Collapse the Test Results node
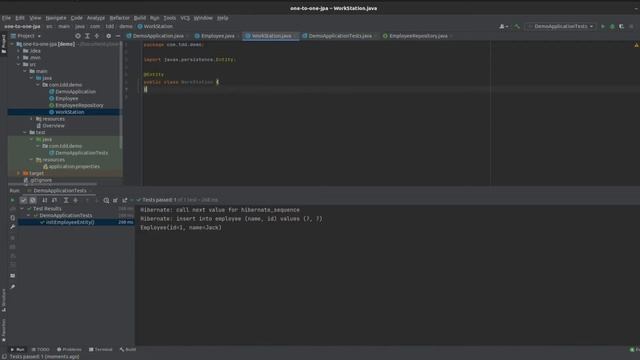The image size is (640, 360). point(22,209)
